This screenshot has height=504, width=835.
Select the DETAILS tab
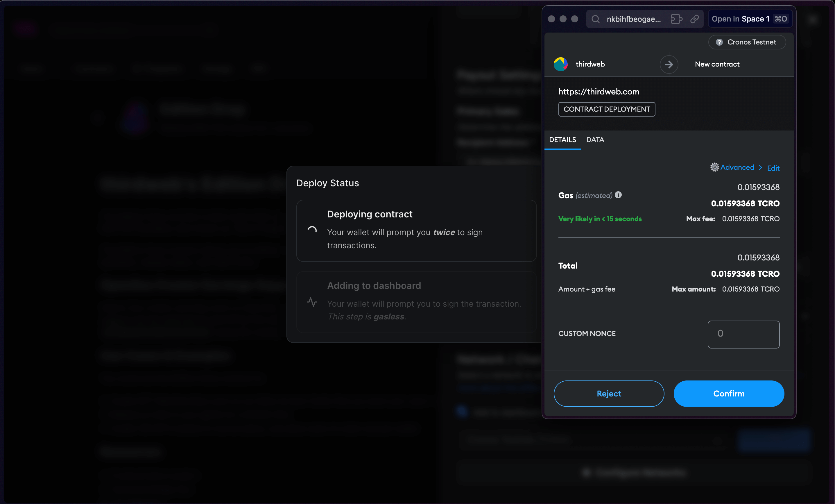[562, 140]
